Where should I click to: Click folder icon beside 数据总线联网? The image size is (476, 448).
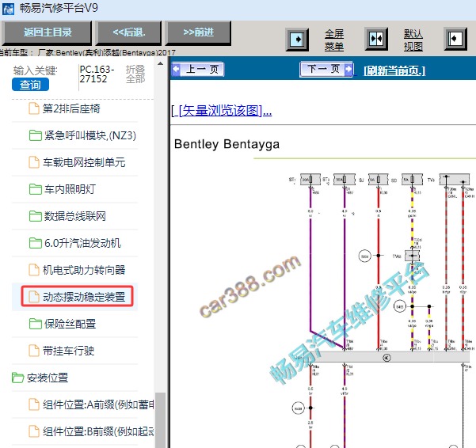pyautogui.click(x=35, y=217)
